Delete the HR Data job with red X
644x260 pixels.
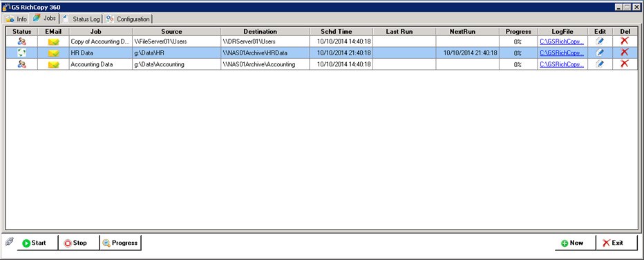624,52
